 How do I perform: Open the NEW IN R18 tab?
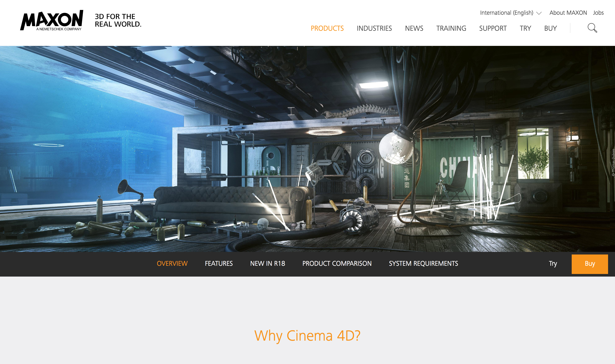(267, 263)
